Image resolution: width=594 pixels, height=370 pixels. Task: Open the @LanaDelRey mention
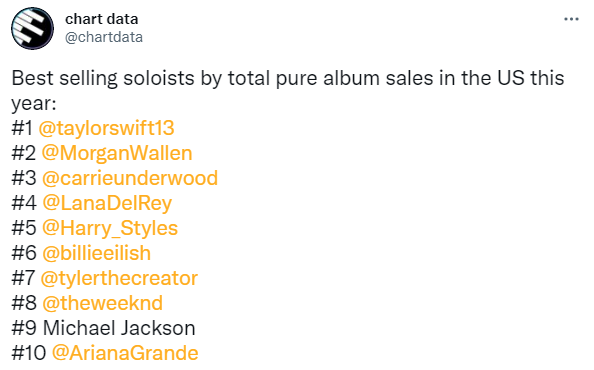coord(107,203)
